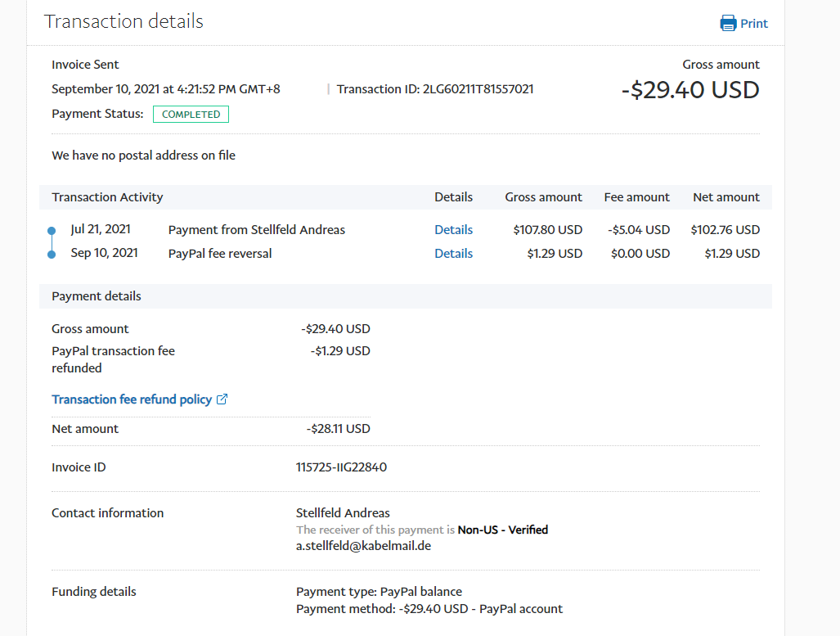Click the Non-US - Verified status text

[502, 530]
